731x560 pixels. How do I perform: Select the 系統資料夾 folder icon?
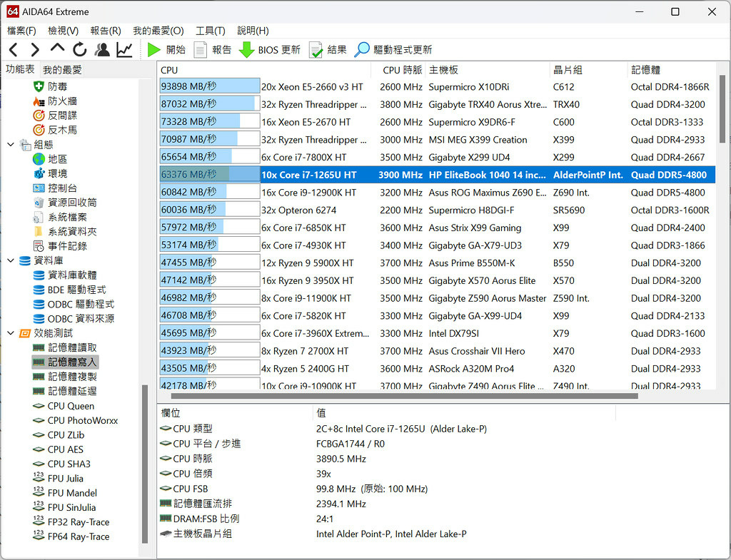coord(39,231)
